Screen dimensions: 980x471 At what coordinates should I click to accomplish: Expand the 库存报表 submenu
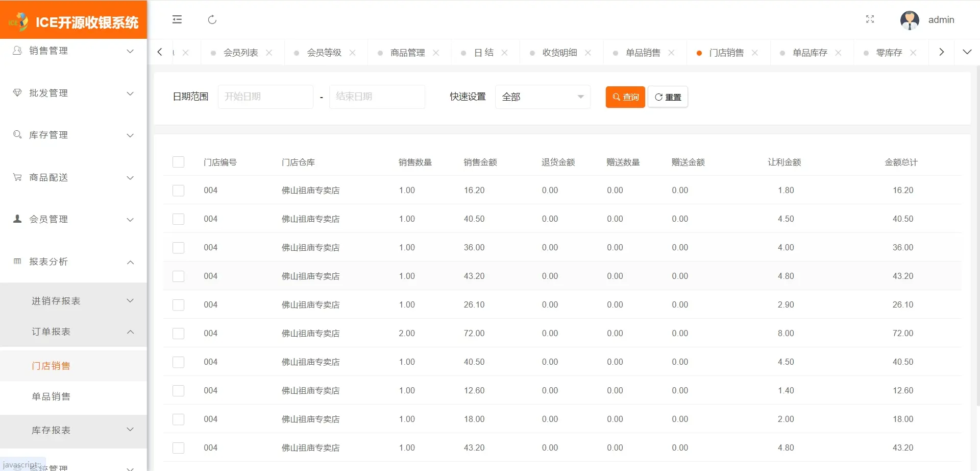click(x=130, y=429)
